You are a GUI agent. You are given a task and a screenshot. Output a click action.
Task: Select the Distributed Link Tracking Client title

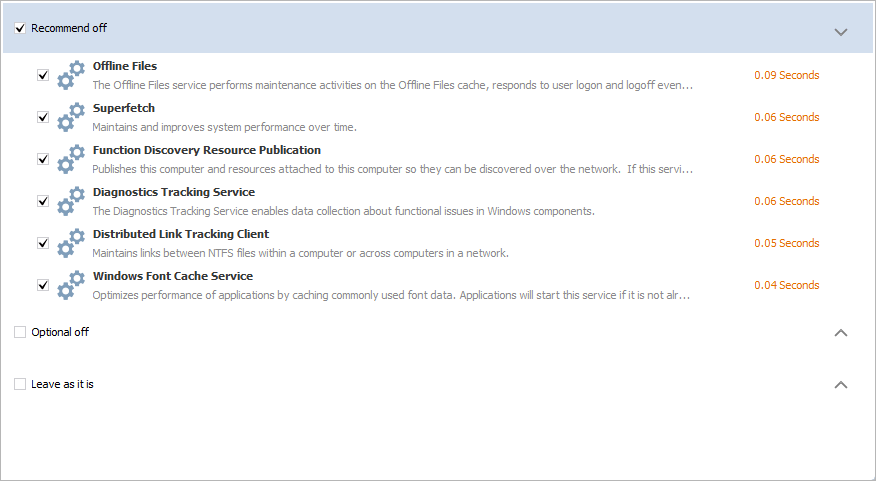tap(180, 234)
